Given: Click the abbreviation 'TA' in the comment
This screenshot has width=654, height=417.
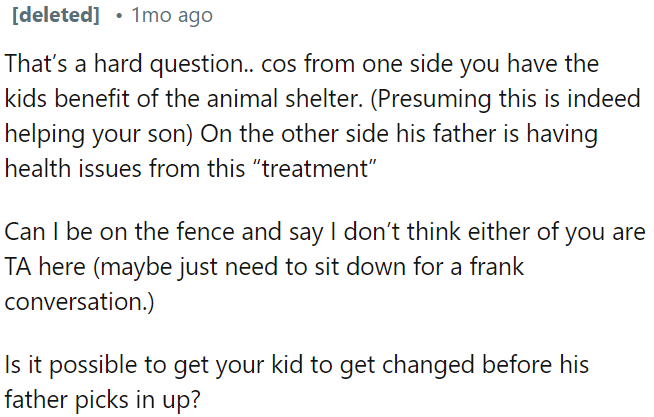Looking at the screenshot, I should tap(20, 269).
